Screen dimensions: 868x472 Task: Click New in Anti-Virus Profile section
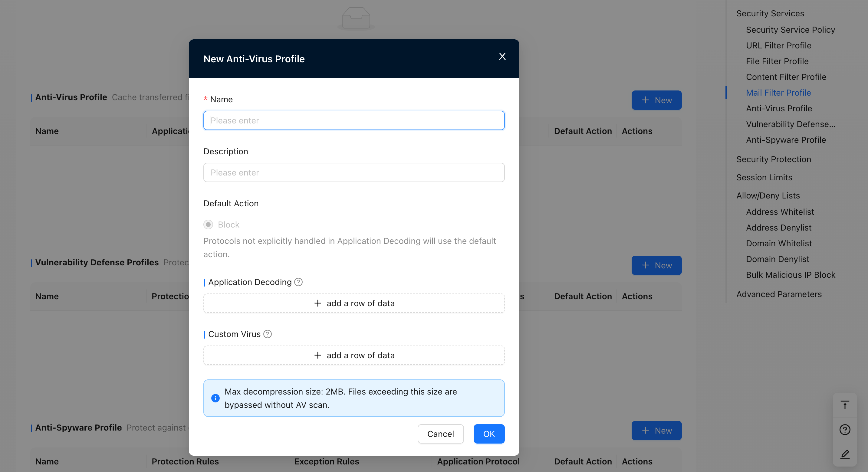tap(656, 100)
